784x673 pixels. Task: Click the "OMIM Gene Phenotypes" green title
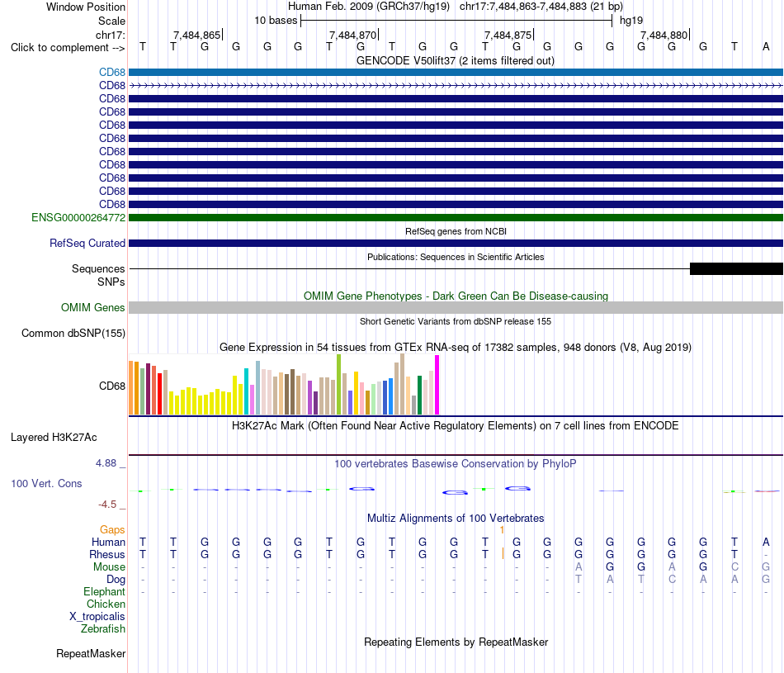tap(456, 296)
